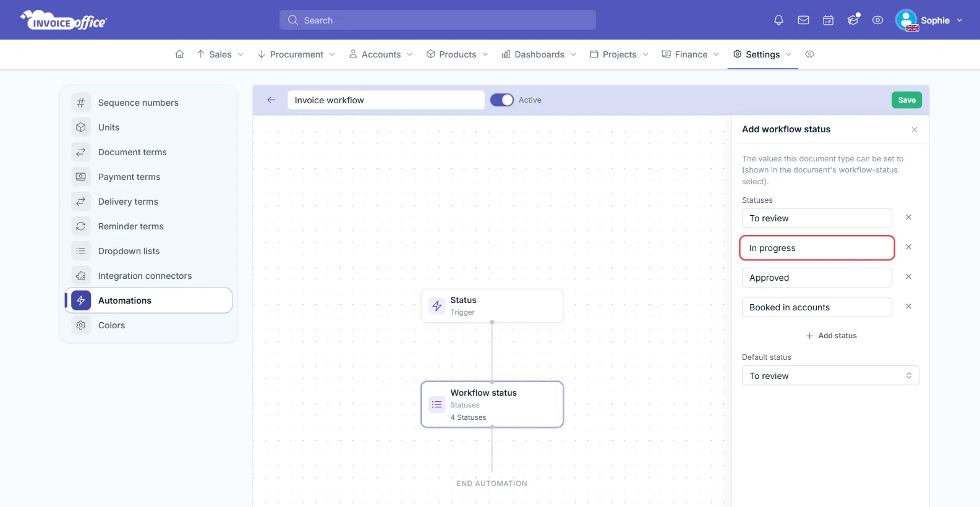Toggle the eye icon in the top header

877,20
